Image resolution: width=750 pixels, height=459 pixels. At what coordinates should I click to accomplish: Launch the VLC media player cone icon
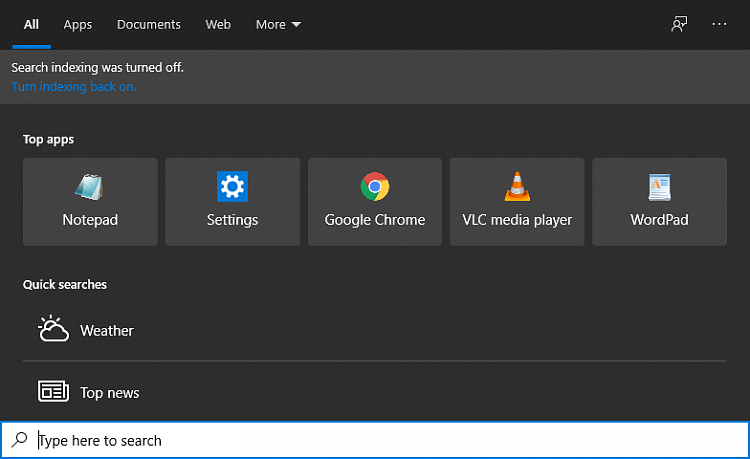517,186
